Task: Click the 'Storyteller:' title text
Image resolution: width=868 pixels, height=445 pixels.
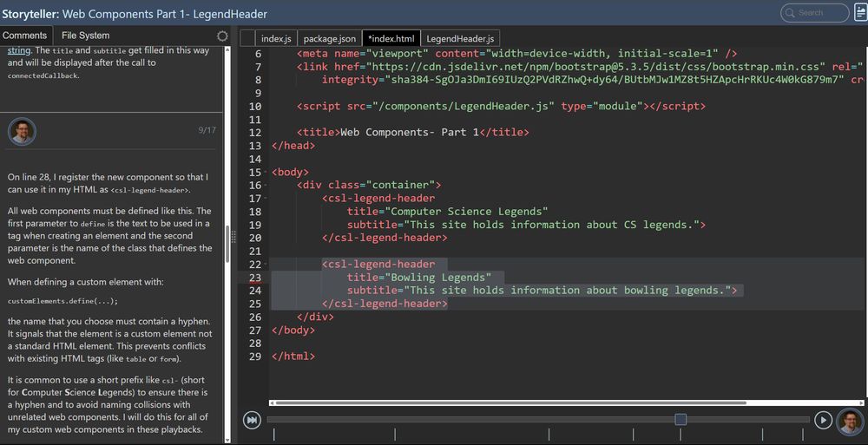Action: pos(30,14)
